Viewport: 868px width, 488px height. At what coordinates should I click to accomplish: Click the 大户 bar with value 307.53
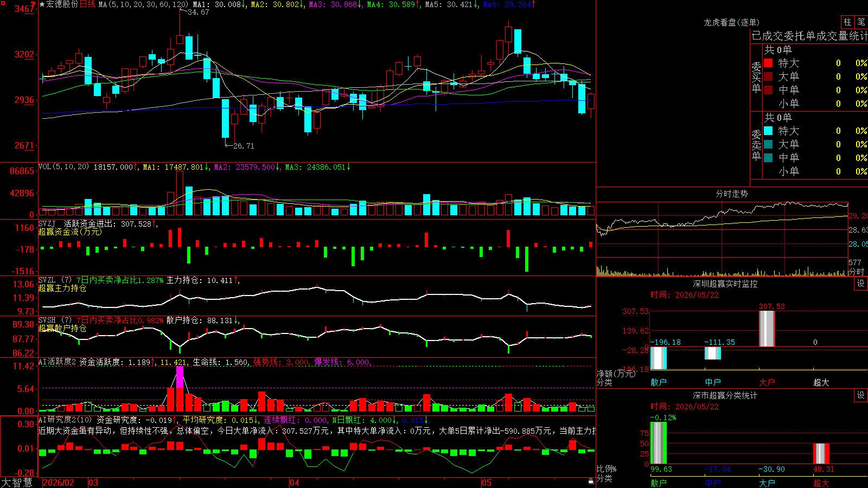(x=767, y=329)
